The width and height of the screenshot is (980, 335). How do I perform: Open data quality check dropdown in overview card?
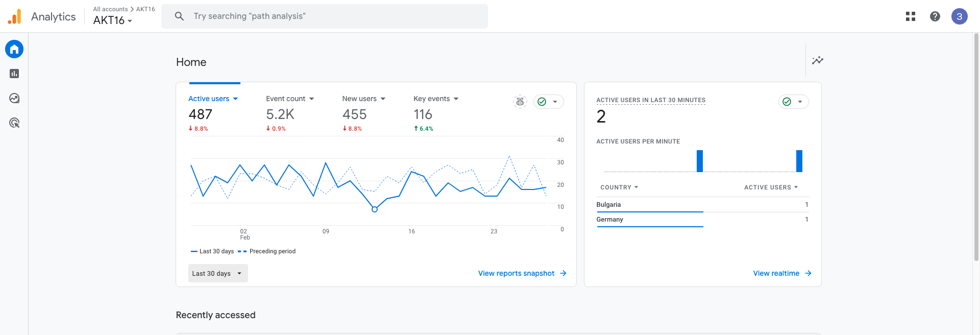[x=549, y=102]
